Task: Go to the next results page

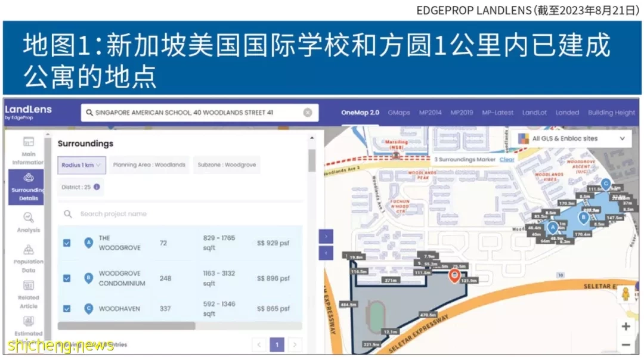Action: (295, 344)
